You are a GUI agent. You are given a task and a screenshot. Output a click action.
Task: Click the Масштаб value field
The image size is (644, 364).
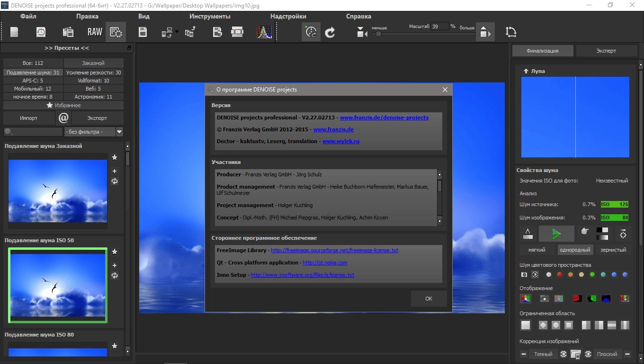440,27
